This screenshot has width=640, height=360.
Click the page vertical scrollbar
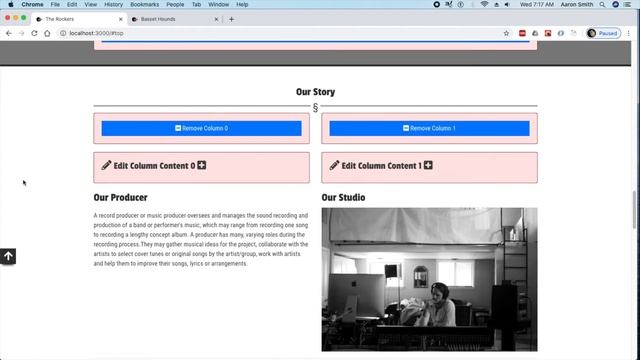coord(634,209)
